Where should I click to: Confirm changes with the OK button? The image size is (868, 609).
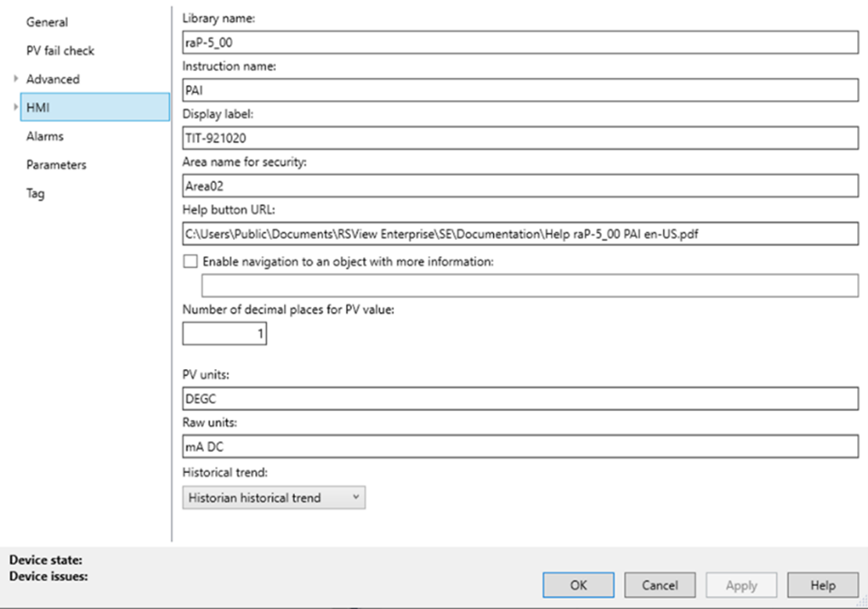[x=578, y=585]
